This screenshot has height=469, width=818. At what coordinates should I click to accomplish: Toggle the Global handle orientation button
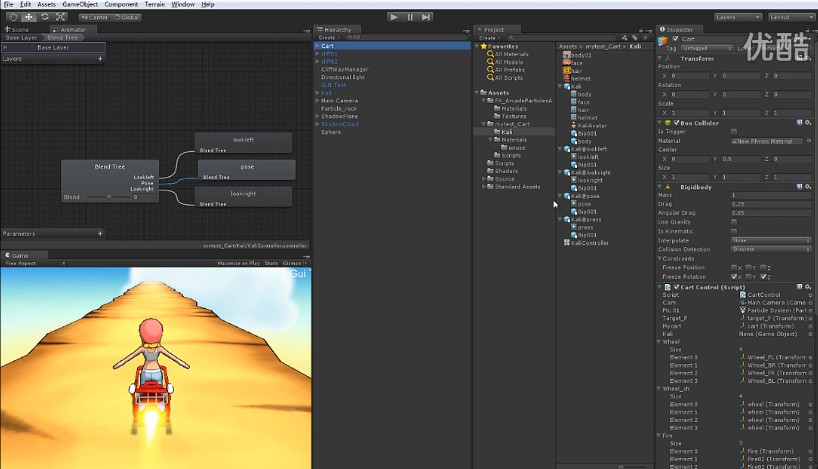pyautogui.click(x=127, y=17)
